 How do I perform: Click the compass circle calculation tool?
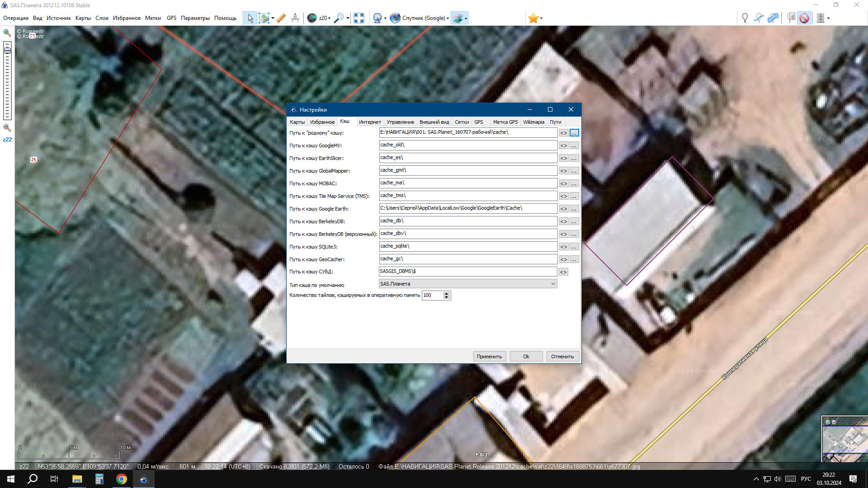pyautogui.click(x=295, y=18)
